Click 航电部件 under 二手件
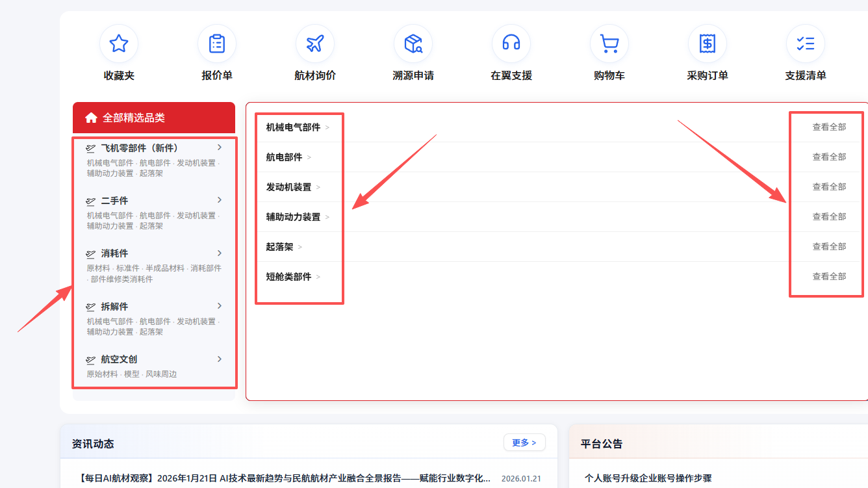The image size is (868, 488). point(155,216)
